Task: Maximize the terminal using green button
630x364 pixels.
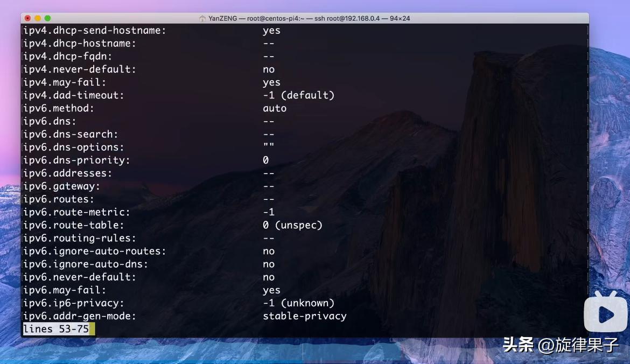Action: pyautogui.click(x=47, y=18)
